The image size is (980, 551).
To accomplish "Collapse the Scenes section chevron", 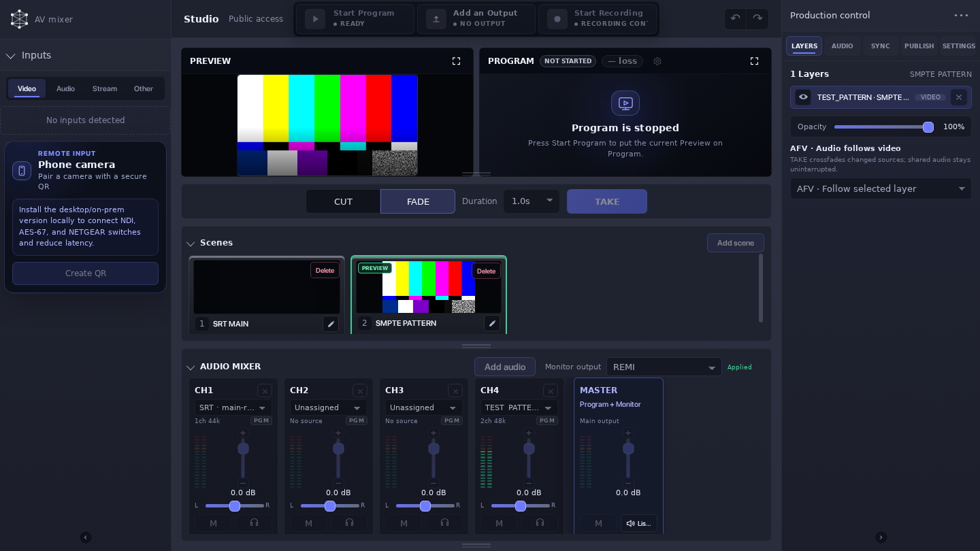I will pos(191,244).
